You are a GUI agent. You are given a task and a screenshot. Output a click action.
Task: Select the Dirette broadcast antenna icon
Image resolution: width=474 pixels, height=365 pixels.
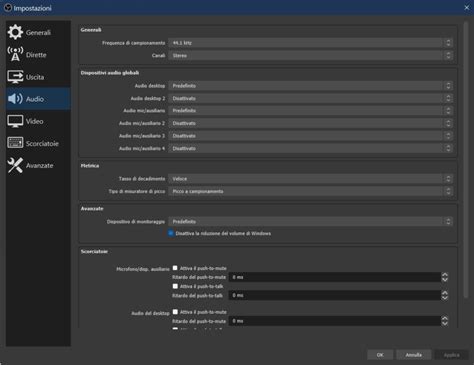pos(15,54)
